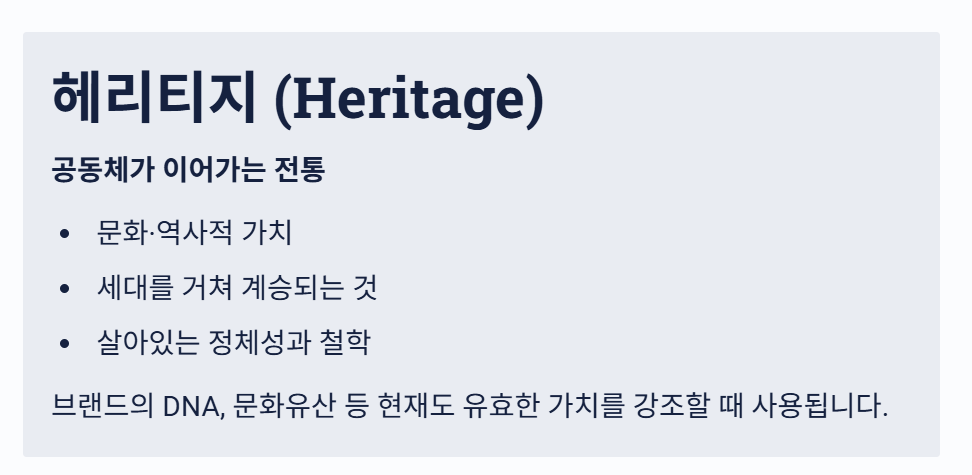Click the bullet text 문화·역사적 가치
Viewport: 972px width, 475px height.
(194, 233)
